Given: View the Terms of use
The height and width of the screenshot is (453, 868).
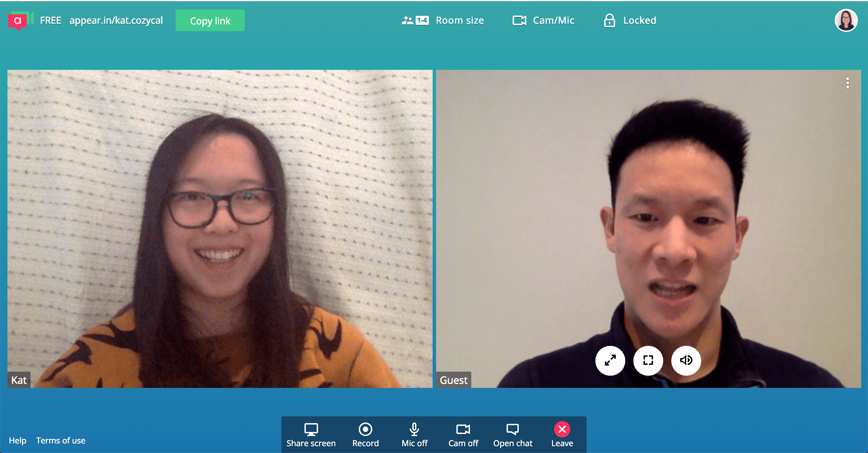Looking at the screenshot, I should (x=61, y=440).
